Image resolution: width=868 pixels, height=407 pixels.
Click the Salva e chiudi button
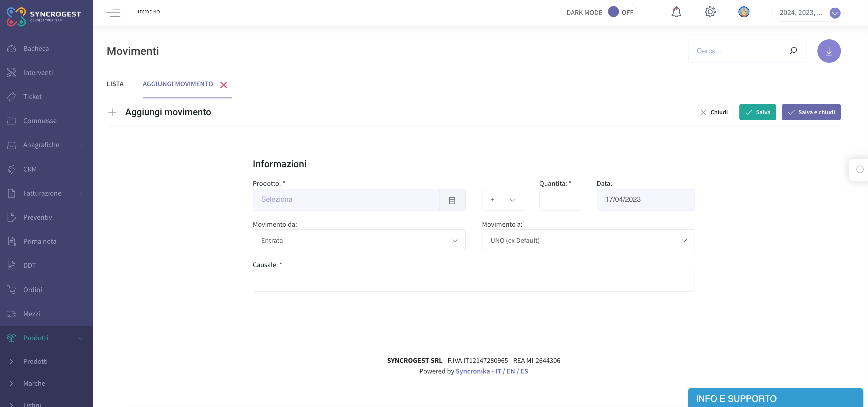[811, 112]
